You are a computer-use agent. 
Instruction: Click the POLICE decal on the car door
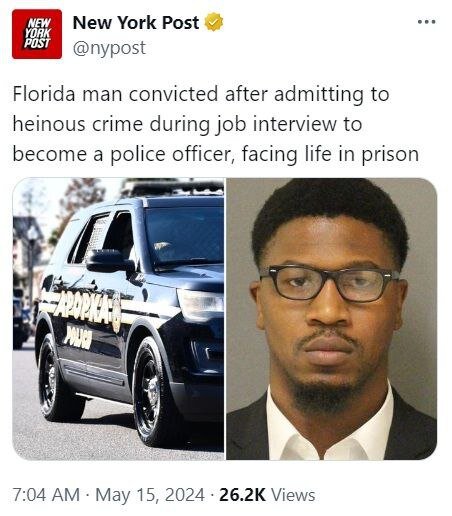pyautogui.click(x=78, y=337)
